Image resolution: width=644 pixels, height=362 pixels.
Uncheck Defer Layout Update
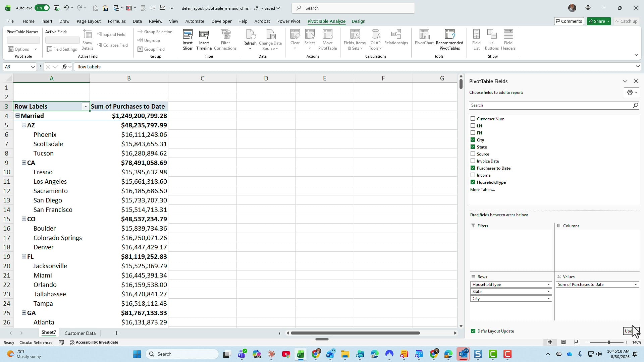click(x=473, y=331)
